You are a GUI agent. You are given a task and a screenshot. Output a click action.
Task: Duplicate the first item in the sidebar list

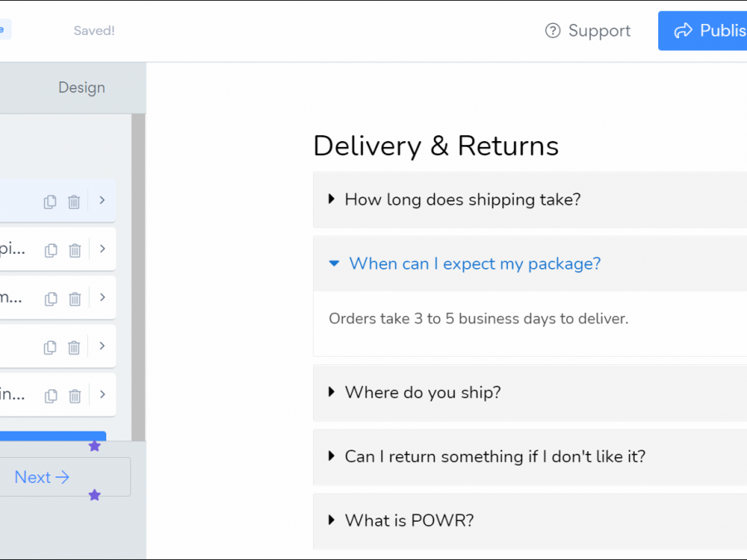point(51,202)
